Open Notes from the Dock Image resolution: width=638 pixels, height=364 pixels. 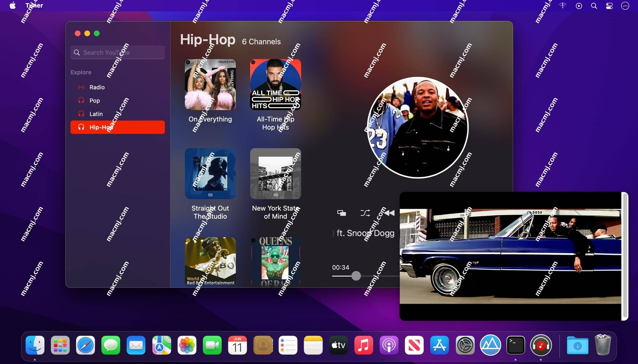(313, 345)
